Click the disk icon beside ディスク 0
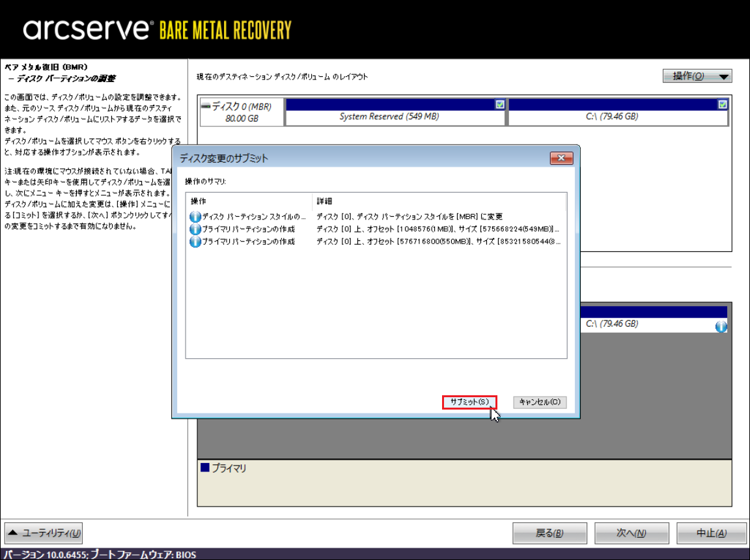This screenshot has height=560, width=750. [x=206, y=105]
